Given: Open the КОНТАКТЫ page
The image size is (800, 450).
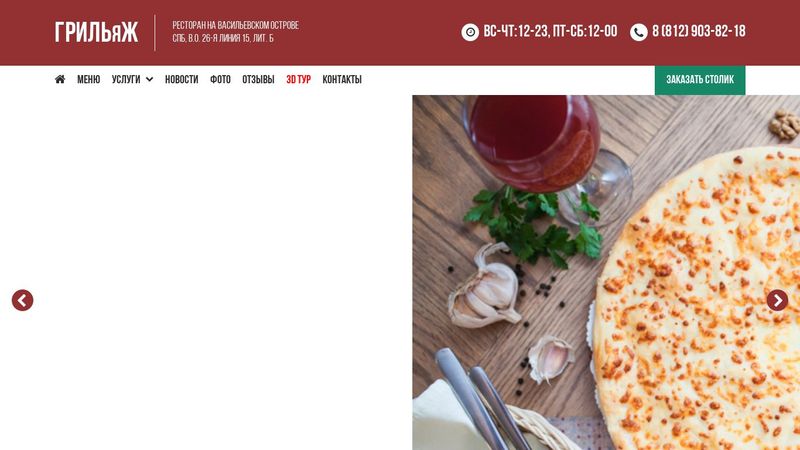Looking at the screenshot, I should coord(342,79).
